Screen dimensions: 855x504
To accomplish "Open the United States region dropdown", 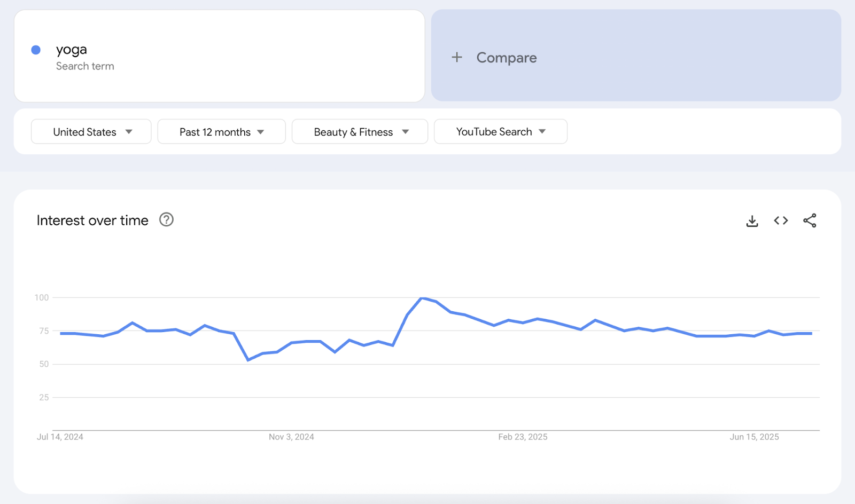I will 91,131.
